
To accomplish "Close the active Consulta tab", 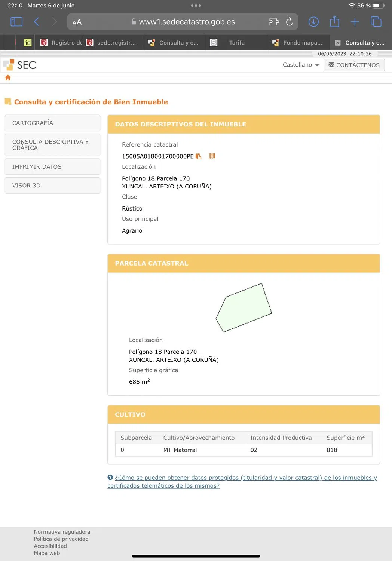I will click(x=338, y=43).
